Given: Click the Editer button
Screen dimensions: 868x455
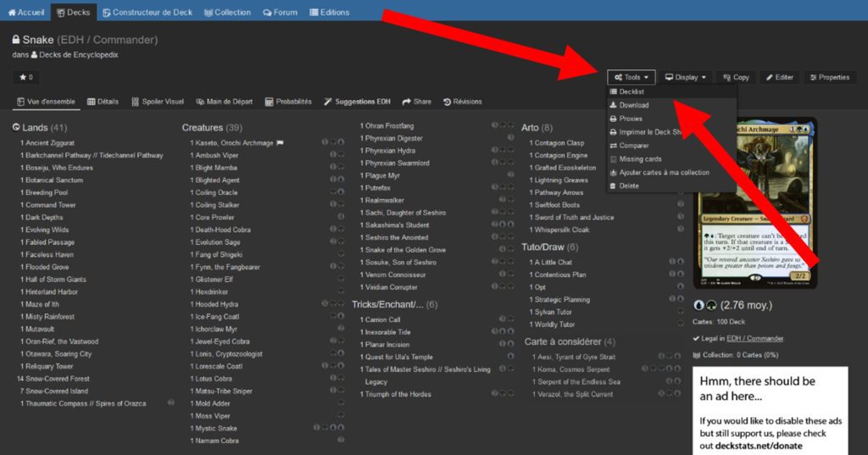Looking at the screenshot, I should [780, 77].
